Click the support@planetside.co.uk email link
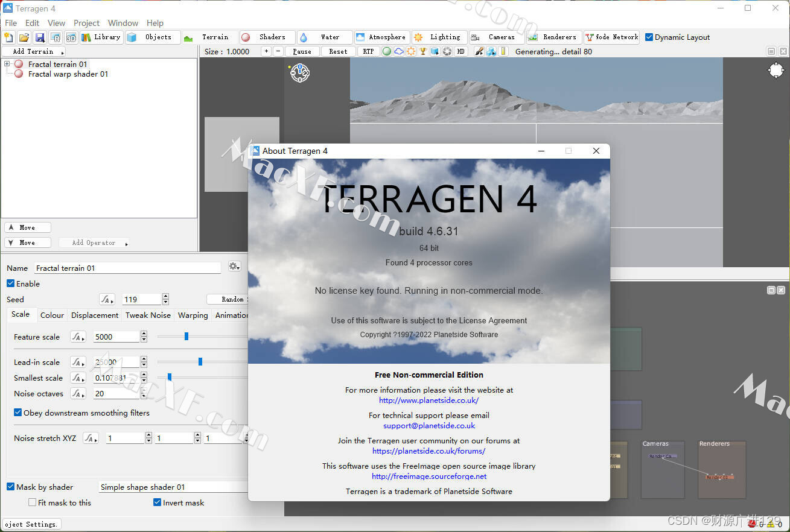The width and height of the screenshot is (790, 532). pos(429,425)
